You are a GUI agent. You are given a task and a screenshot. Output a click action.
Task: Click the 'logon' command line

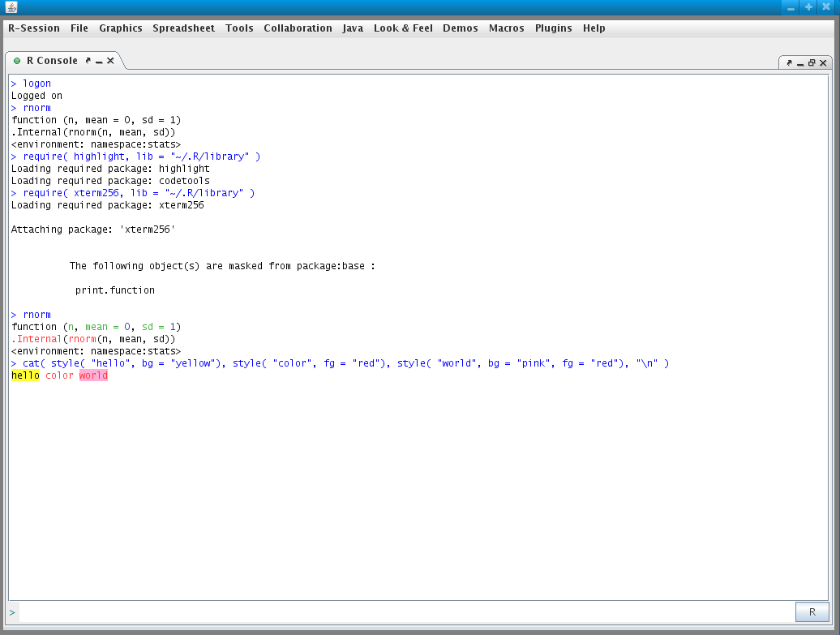coord(31,84)
